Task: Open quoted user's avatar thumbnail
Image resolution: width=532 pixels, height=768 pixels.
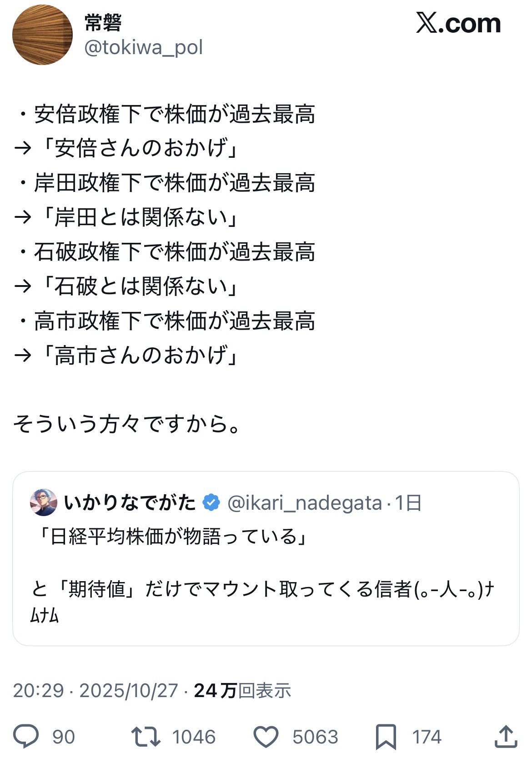Action: click(44, 502)
